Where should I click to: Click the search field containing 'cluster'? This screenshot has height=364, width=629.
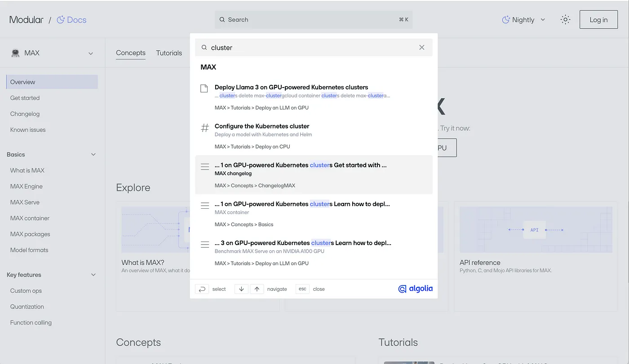click(314, 48)
